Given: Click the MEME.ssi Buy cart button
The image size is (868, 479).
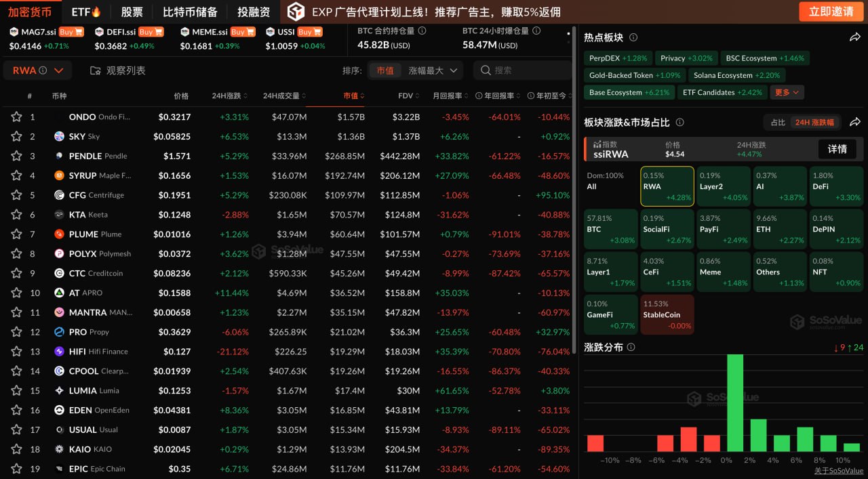Looking at the screenshot, I should (243, 32).
